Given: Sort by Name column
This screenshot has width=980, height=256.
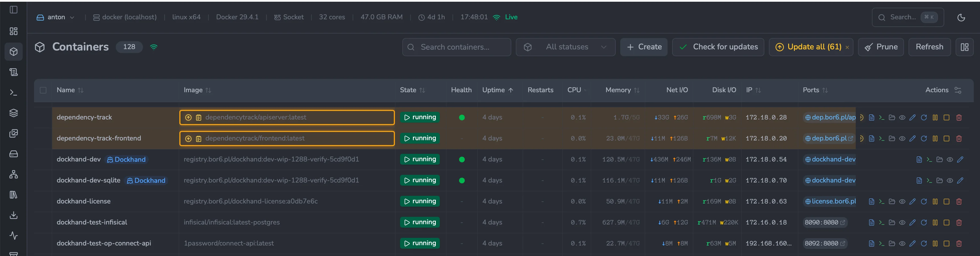Looking at the screenshot, I should [x=70, y=90].
